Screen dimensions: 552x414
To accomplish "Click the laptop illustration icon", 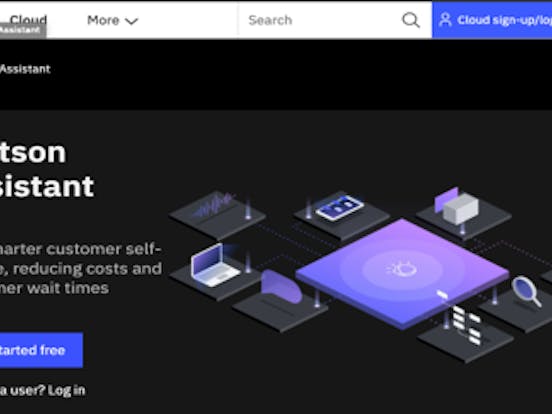I will (214, 265).
